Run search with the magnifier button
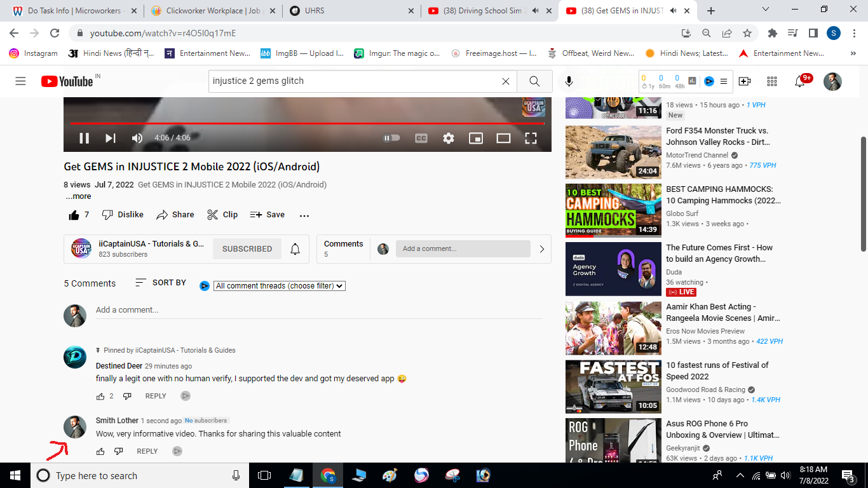Screen dimensions: 868x488 [x=534, y=81]
